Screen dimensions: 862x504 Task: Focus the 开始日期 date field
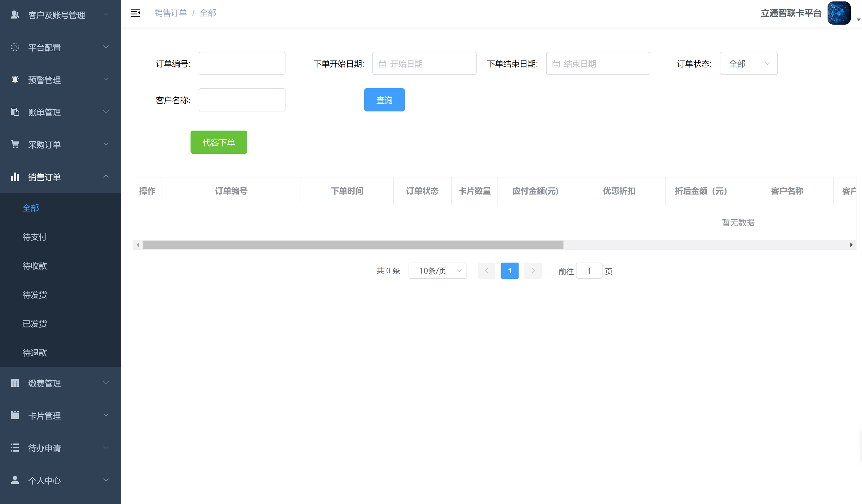click(x=424, y=64)
